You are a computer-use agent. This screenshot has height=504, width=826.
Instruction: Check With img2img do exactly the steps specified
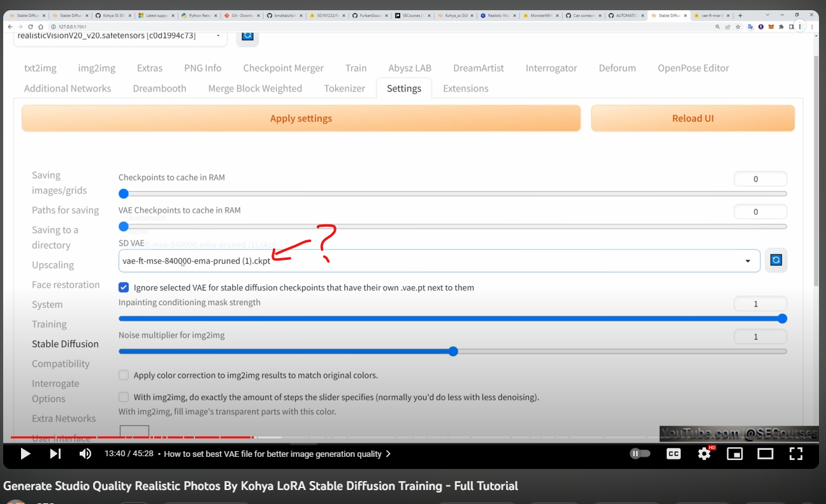[124, 396]
